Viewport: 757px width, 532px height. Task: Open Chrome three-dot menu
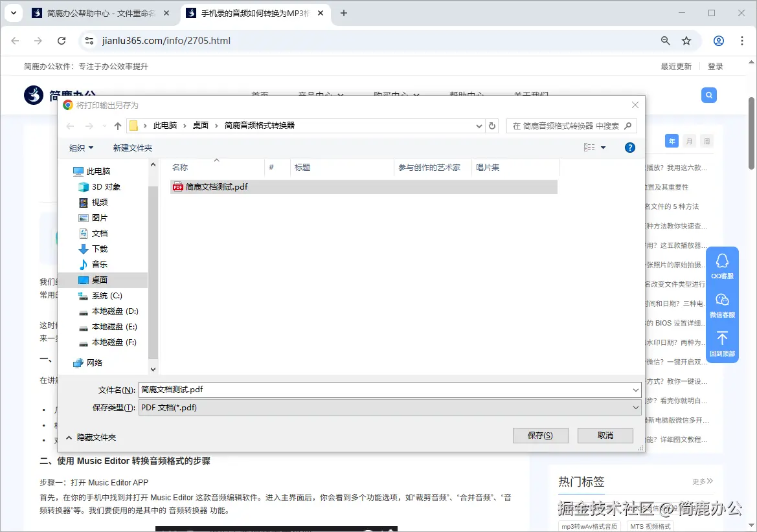tap(742, 41)
